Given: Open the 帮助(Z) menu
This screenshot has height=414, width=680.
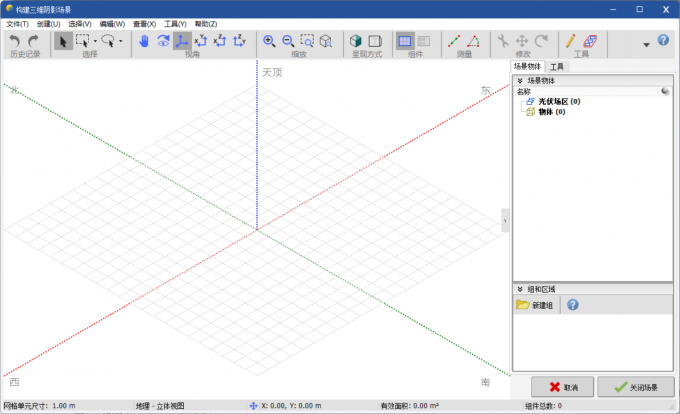Looking at the screenshot, I should click(x=206, y=24).
